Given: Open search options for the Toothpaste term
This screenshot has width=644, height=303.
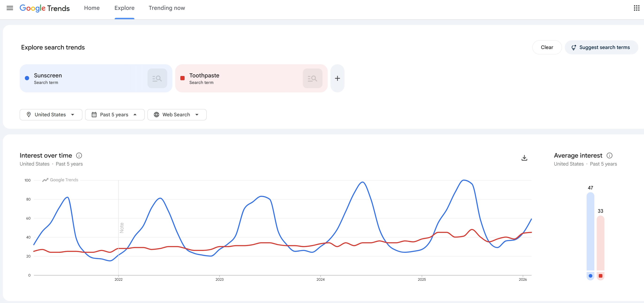Looking at the screenshot, I should click(x=312, y=78).
